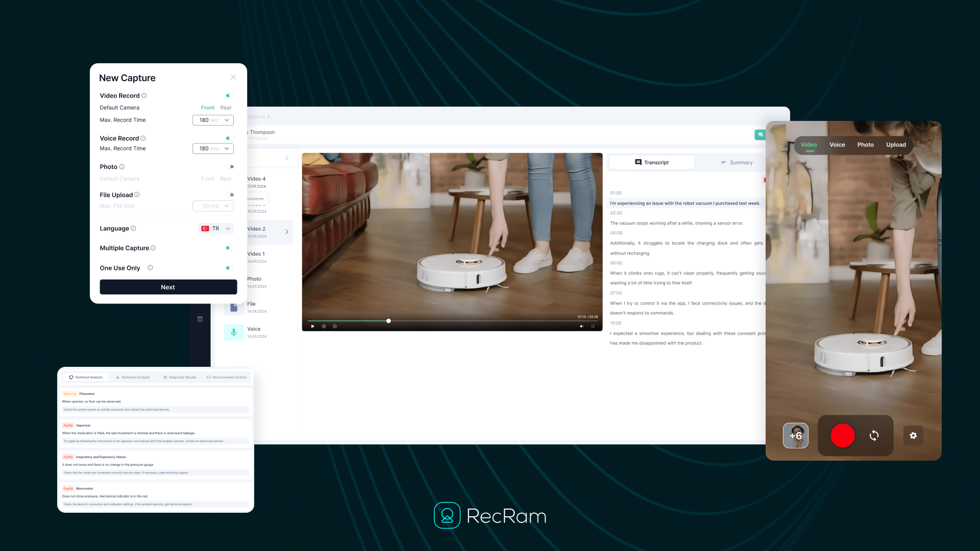Click the Recommended Actions tab icon
This screenshot has height=551, width=980.
[x=209, y=377]
